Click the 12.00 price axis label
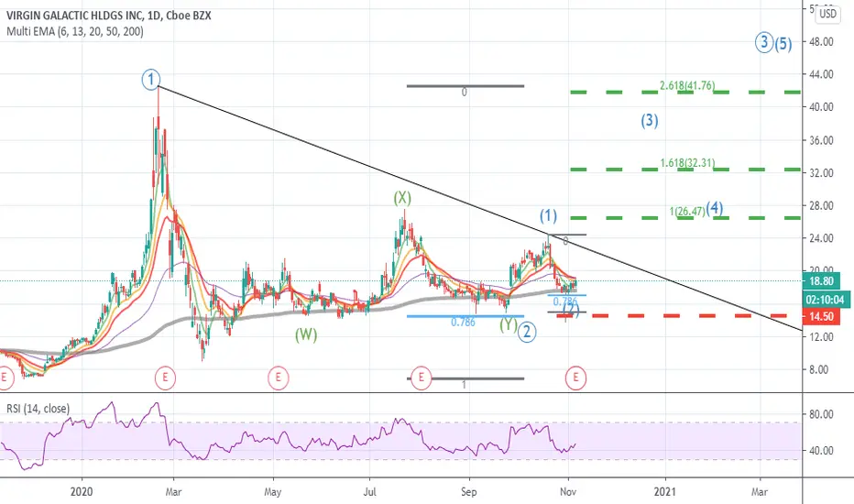 coord(821,337)
